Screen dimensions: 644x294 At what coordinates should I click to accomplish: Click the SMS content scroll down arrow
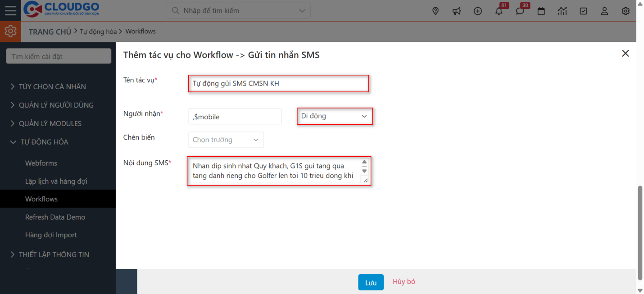pos(364,171)
